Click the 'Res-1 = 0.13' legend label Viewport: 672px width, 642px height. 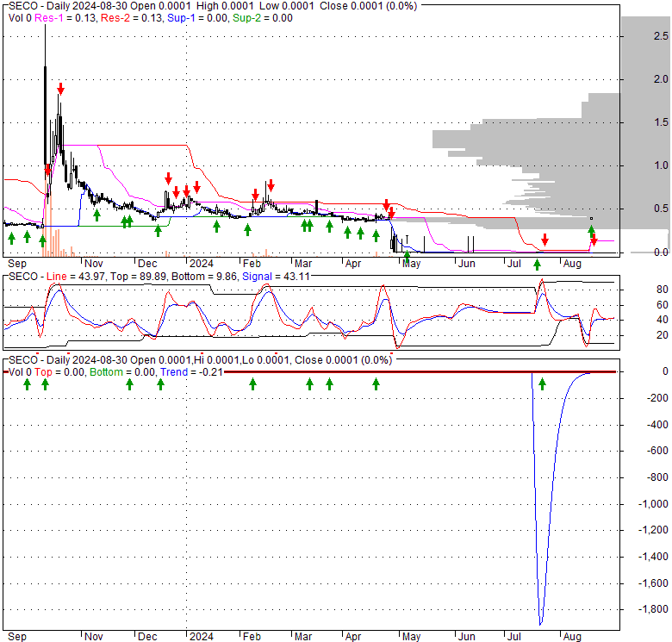[66, 18]
